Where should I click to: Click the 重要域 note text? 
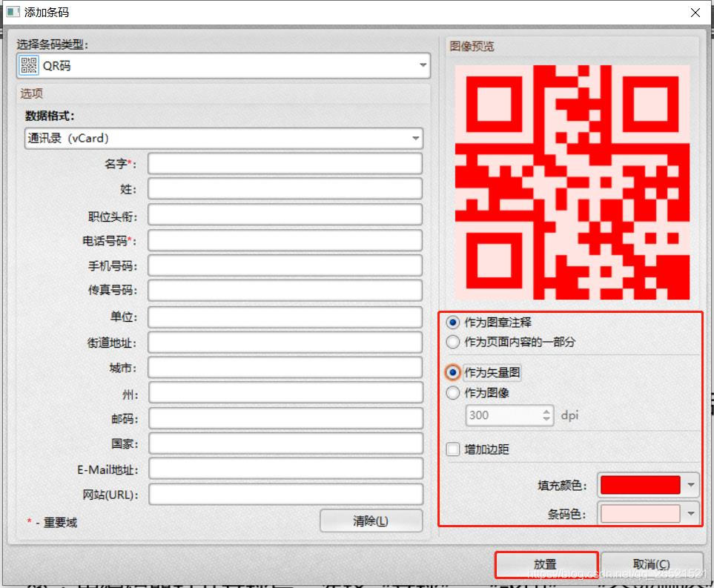[x=60, y=523]
